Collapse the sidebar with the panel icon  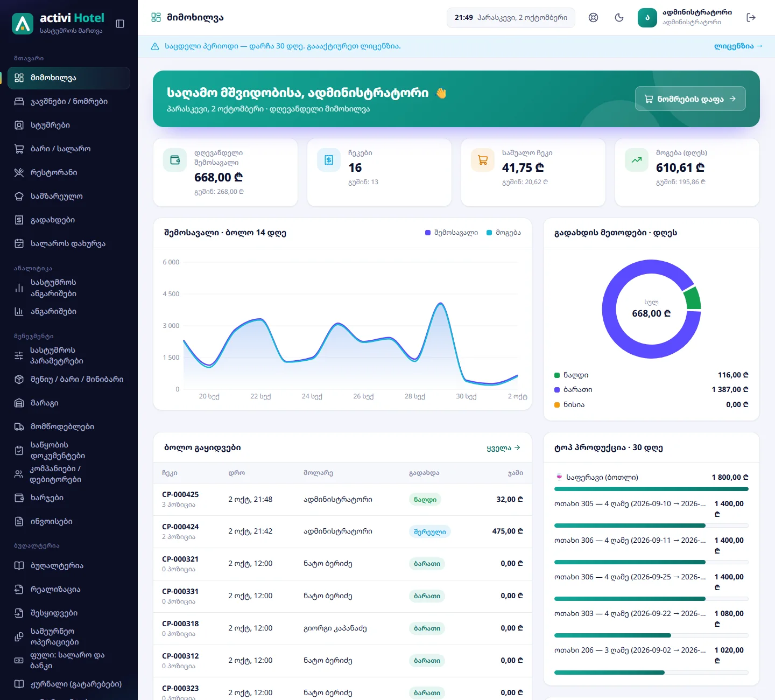click(x=120, y=24)
